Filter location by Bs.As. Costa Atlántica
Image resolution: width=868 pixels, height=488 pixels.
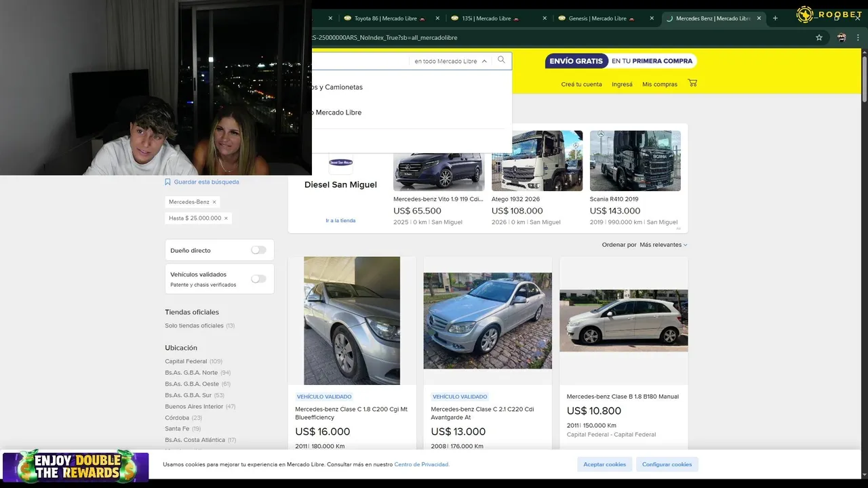200,440
